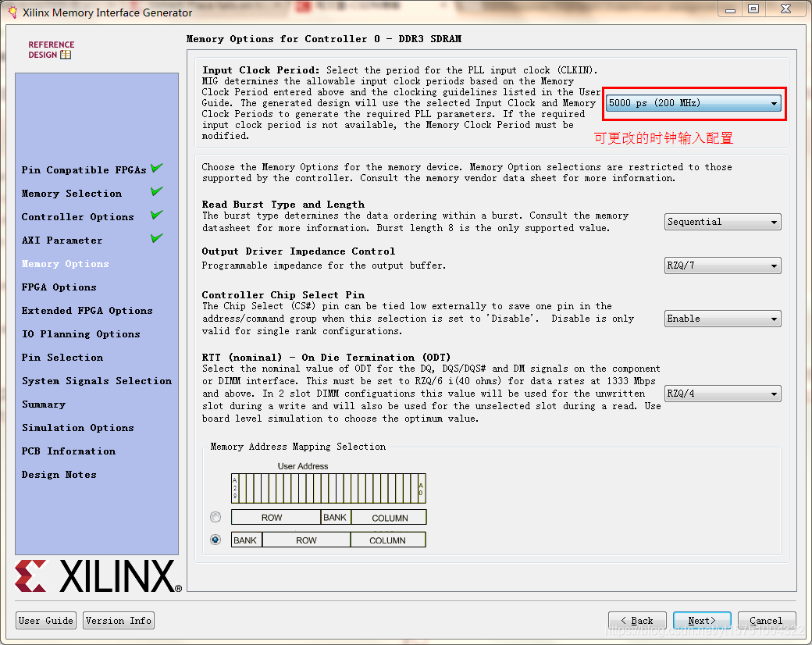Click the Next button
This screenshot has height=645, width=812.
[x=702, y=621]
